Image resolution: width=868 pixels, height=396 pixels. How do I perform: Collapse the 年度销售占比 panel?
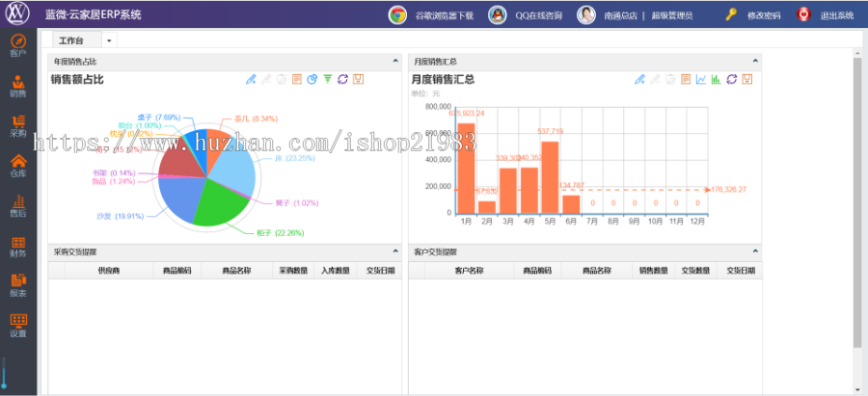click(x=395, y=62)
